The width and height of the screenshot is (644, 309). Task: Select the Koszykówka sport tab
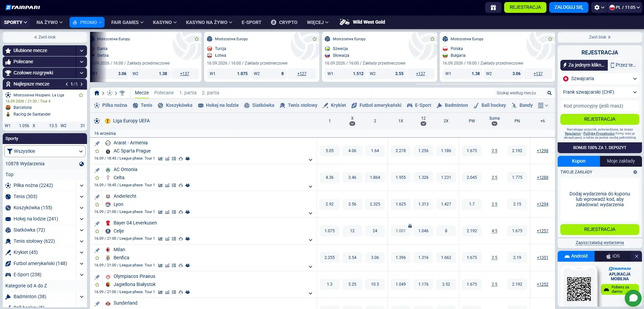click(175, 105)
